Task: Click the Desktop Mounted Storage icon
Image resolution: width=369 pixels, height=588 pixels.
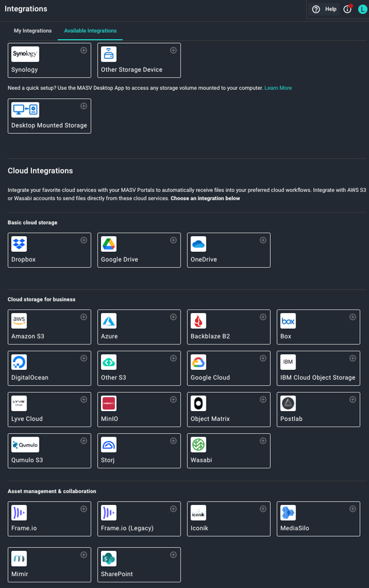Action: [25, 110]
